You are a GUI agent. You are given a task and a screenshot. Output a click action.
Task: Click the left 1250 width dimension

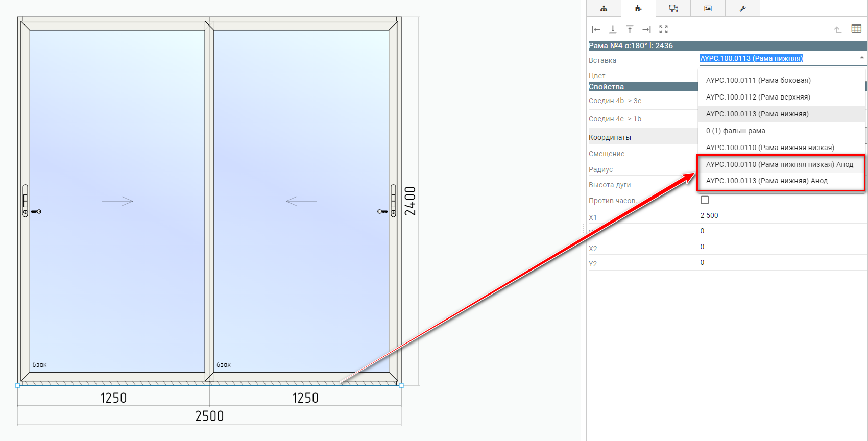point(113,398)
